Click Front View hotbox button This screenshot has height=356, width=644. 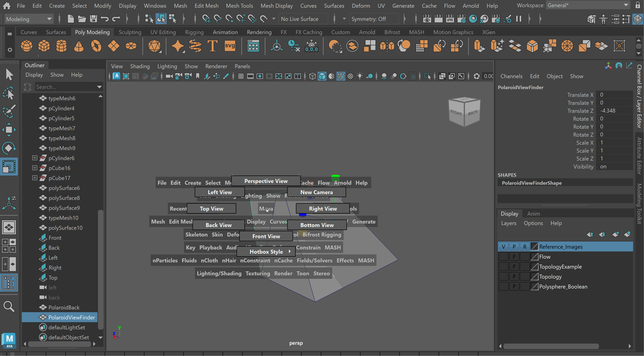266,236
